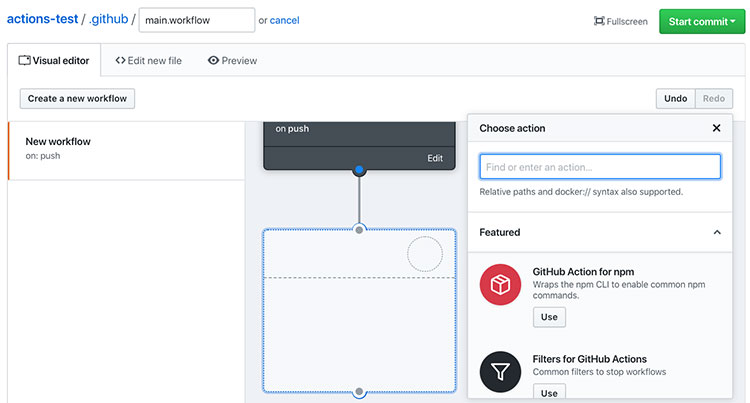
Task: Click the 'Filters for GitHub Actions' title
Action: point(589,359)
